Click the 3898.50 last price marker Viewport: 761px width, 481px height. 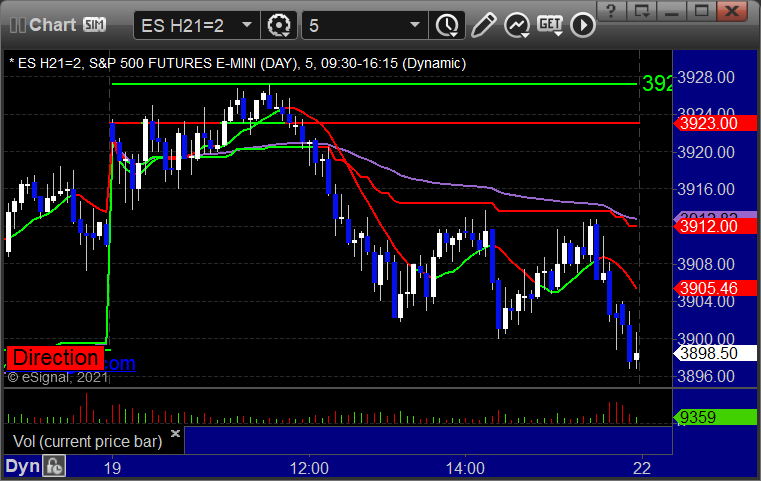[x=715, y=353]
